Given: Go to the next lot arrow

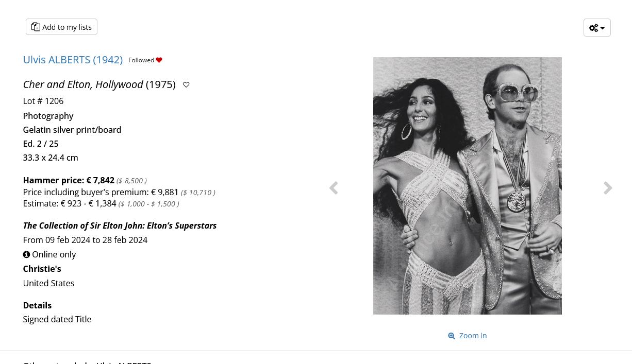Looking at the screenshot, I should point(608,188).
